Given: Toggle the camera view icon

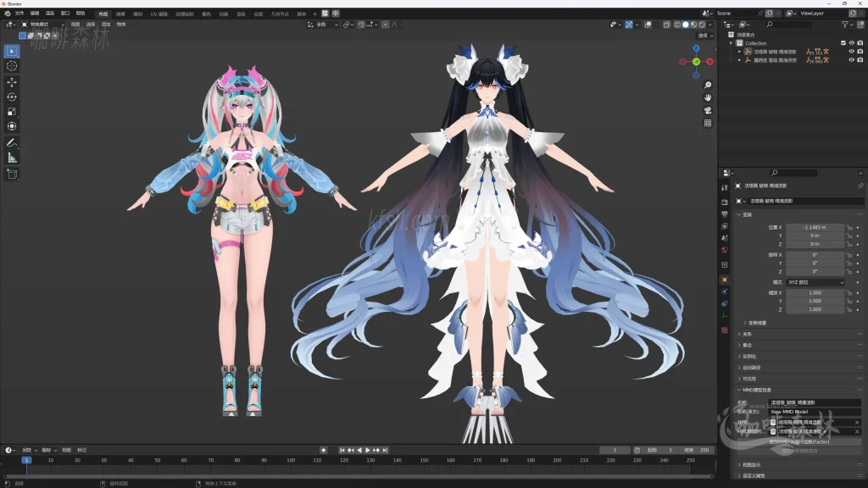Looking at the screenshot, I should pos(708,110).
